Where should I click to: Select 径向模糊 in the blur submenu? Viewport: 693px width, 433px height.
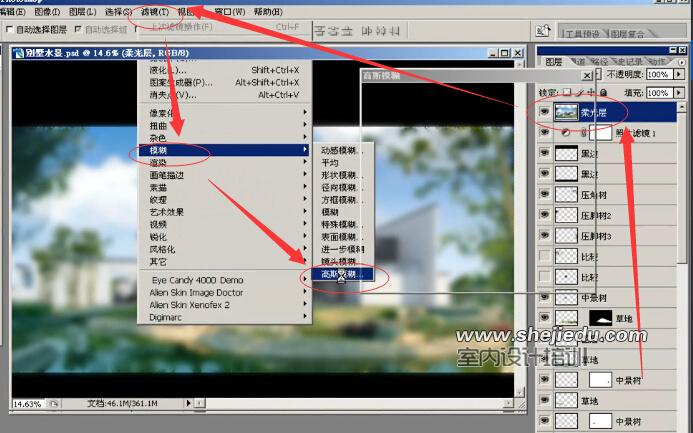pyautogui.click(x=343, y=187)
